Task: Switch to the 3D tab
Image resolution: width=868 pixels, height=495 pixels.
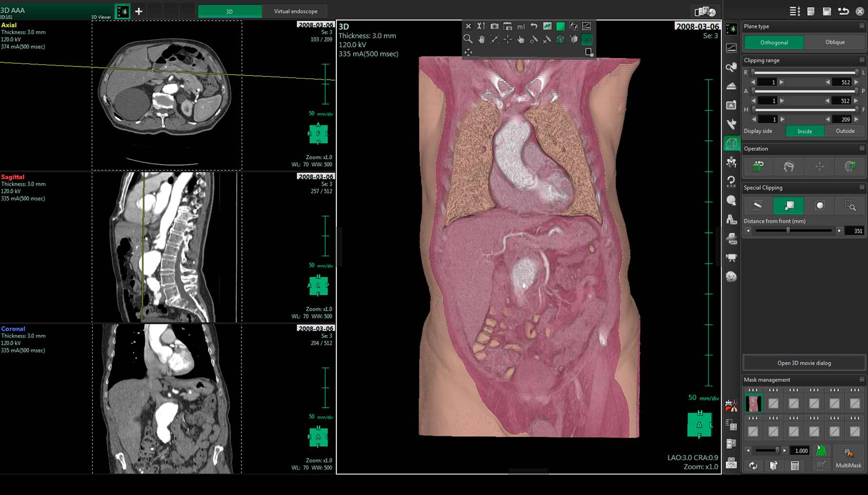Action: pos(230,11)
